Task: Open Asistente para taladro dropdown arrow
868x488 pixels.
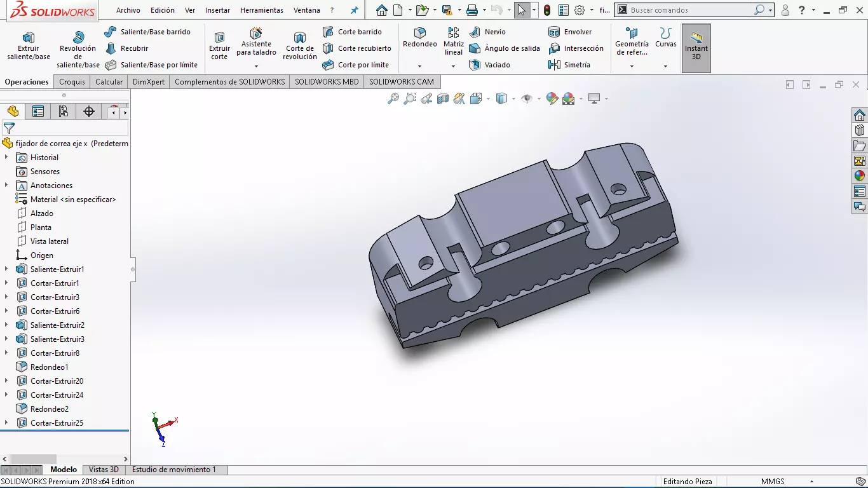Action: coord(256,66)
